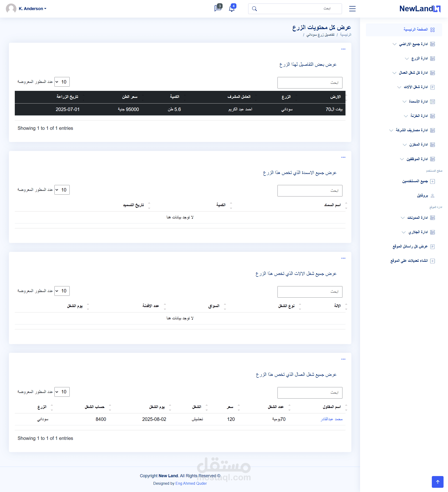Image resolution: width=448 pixels, height=492 pixels.
Task: Focus search box in crop details card
Action: pos(310,83)
